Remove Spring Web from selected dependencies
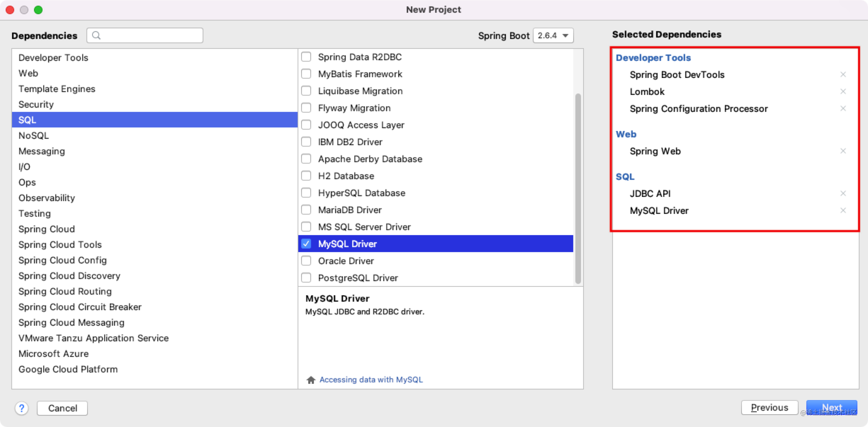868x427 pixels. coord(843,151)
